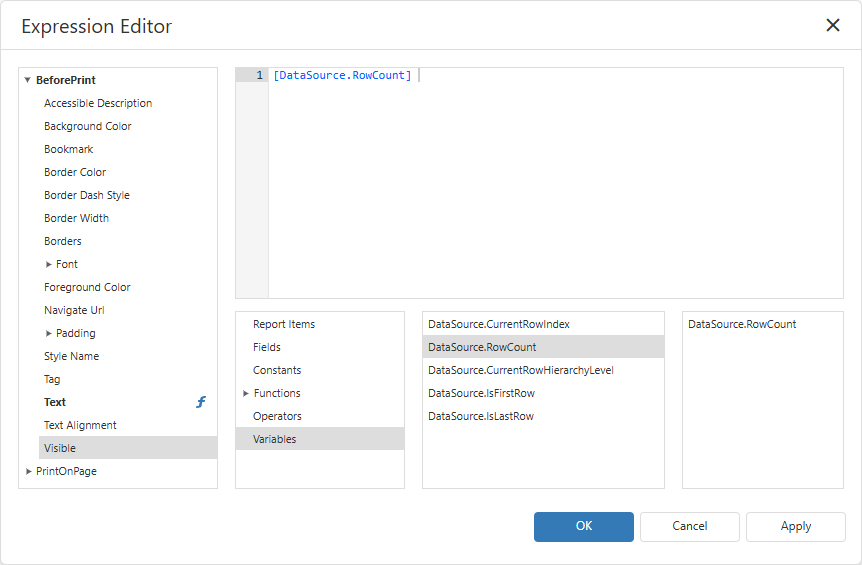The image size is (862, 565).
Task: Expand the Font property group
Action: click(48, 264)
